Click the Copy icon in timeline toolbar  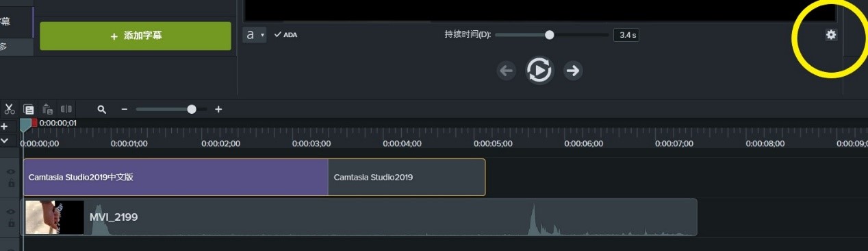(29, 109)
